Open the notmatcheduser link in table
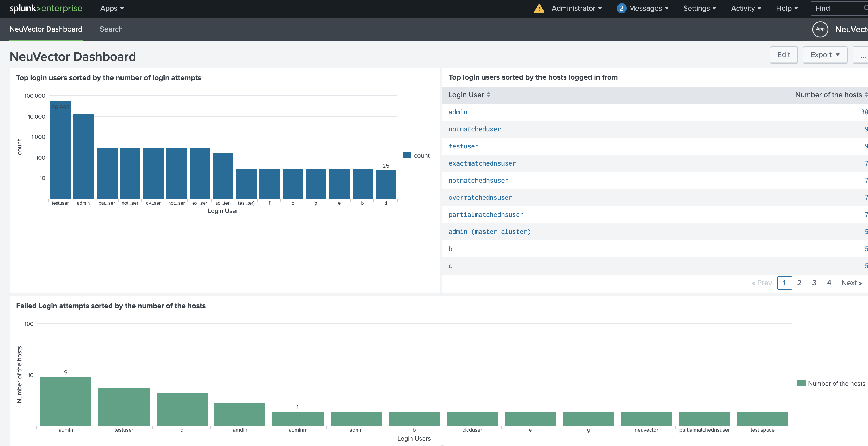The width and height of the screenshot is (868, 446). pyautogui.click(x=474, y=129)
